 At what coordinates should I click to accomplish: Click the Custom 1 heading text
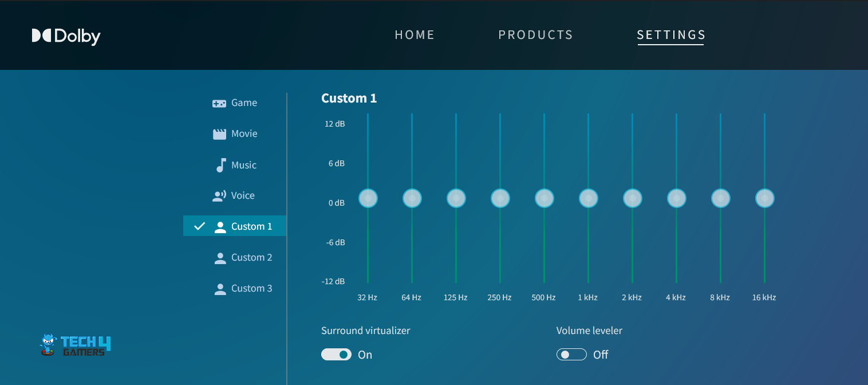tap(349, 99)
